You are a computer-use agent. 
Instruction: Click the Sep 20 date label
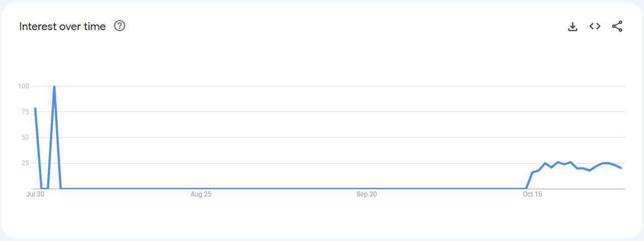(x=366, y=194)
